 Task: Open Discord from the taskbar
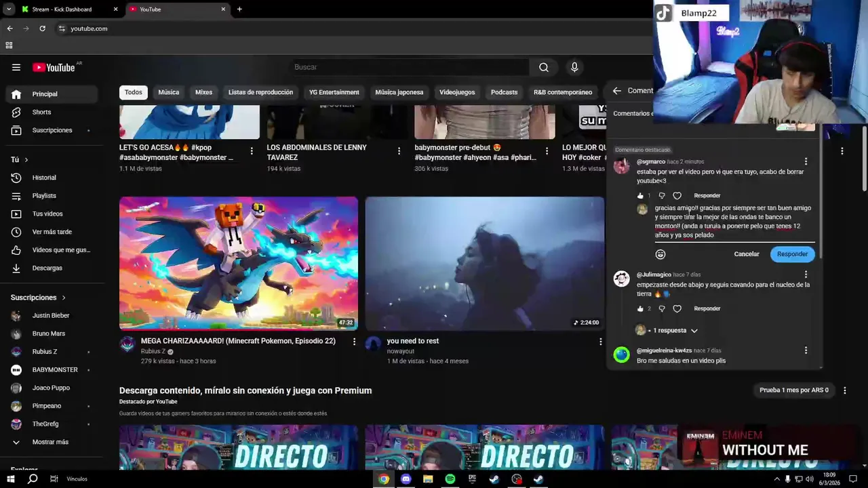tap(406, 479)
